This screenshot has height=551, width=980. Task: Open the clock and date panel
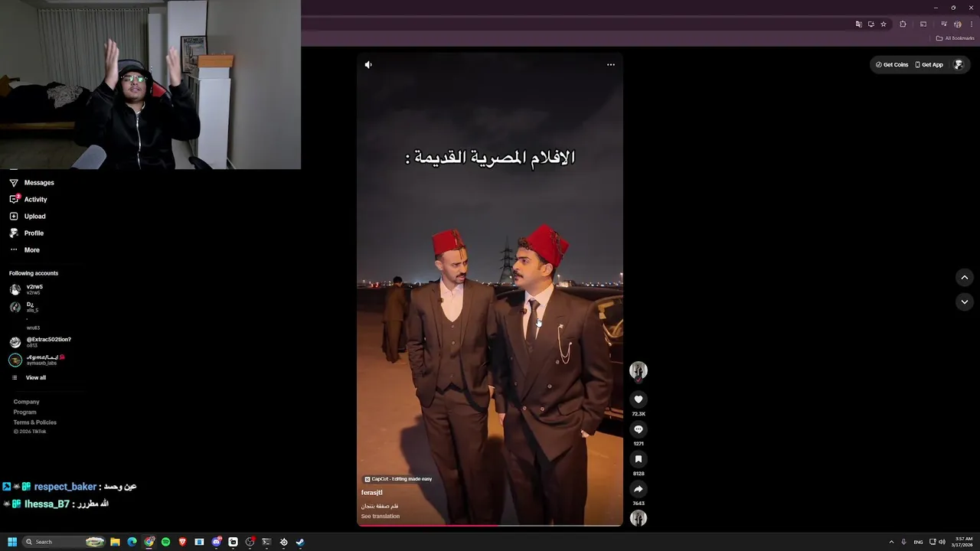[963, 542]
